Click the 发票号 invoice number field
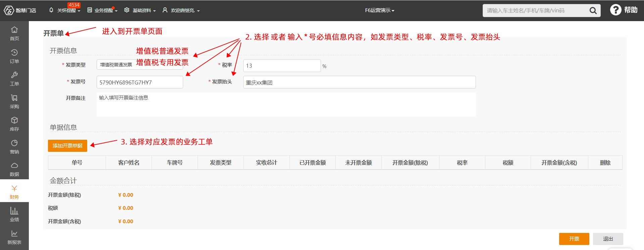644x250 pixels. pos(140,82)
